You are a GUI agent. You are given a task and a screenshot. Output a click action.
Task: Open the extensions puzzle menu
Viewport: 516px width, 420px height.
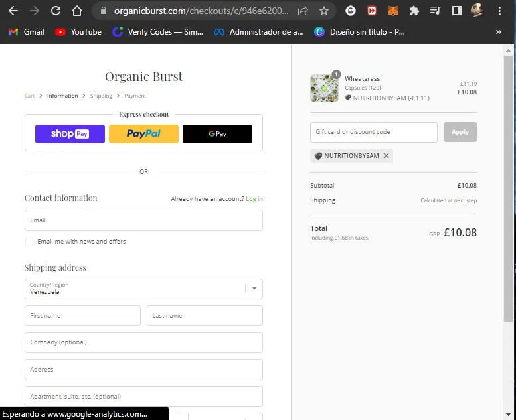[414, 11]
